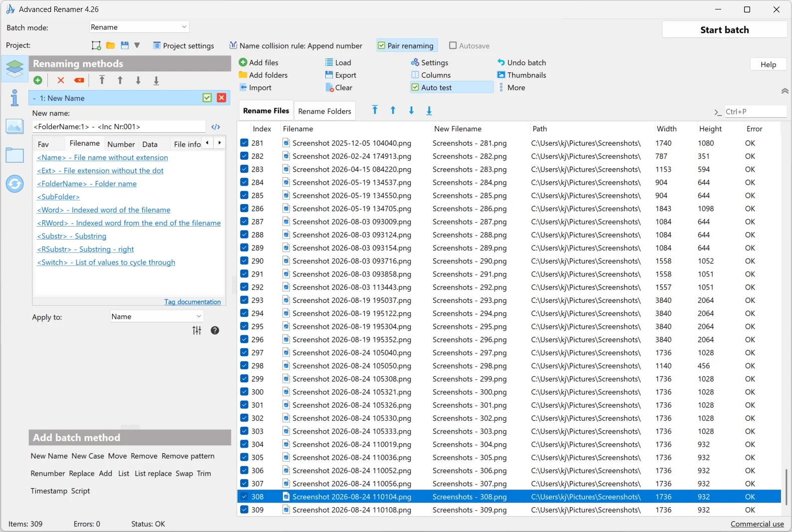Move method to bottom arrow in Renaming methods
The width and height of the screenshot is (792, 532).
[x=156, y=80]
